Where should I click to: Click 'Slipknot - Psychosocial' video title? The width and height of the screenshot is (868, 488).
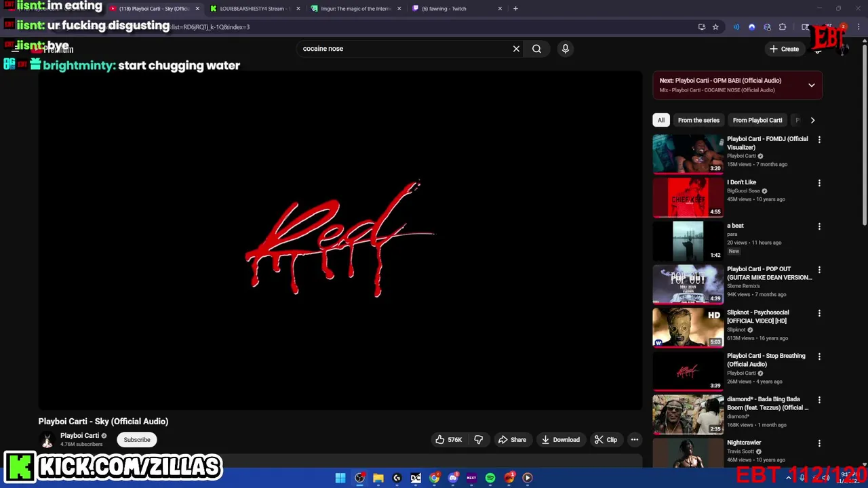758,317
